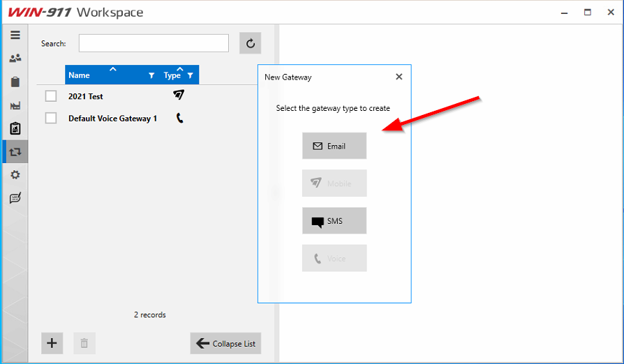Select the Gateways arrows icon in sidebar

[x=15, y=152]
